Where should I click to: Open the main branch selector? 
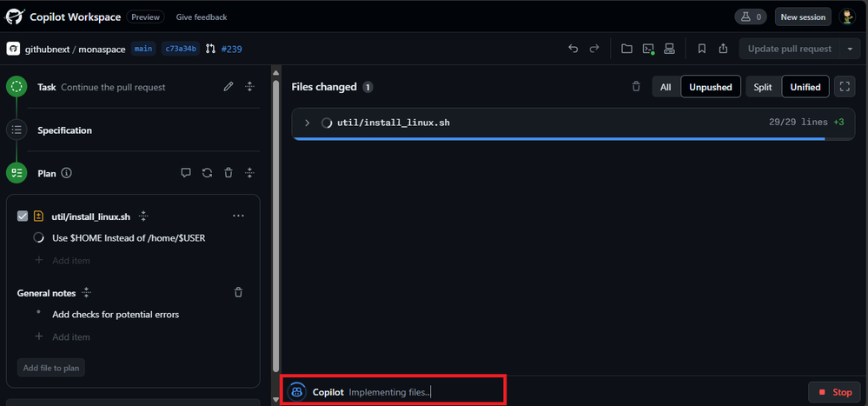[143, 49]
